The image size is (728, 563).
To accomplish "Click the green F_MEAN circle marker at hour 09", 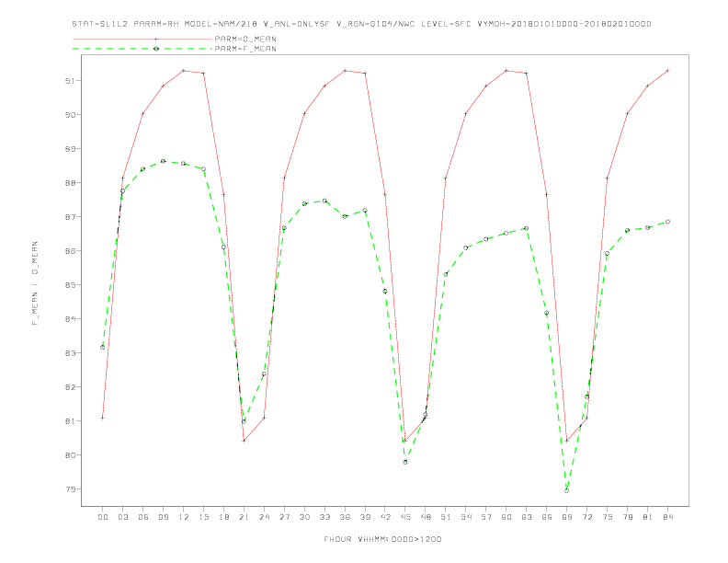I will 163,161.
